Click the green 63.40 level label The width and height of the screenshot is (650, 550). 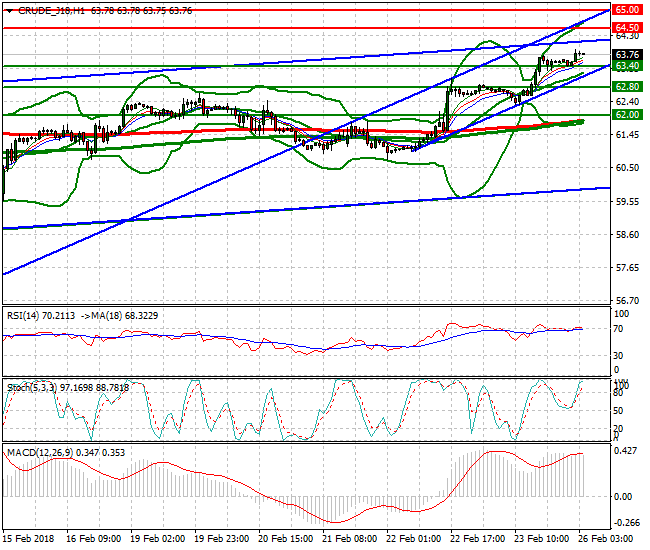pos(627,66)
